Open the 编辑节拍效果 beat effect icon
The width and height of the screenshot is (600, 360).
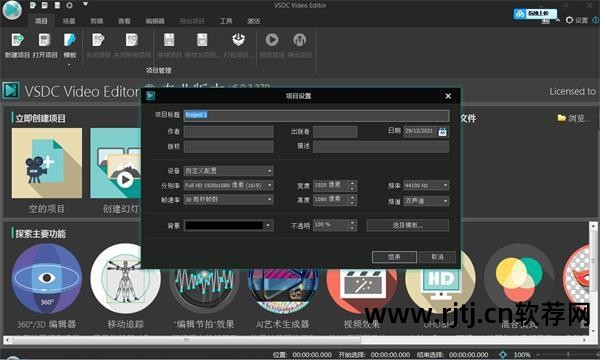tap(204, 291)
